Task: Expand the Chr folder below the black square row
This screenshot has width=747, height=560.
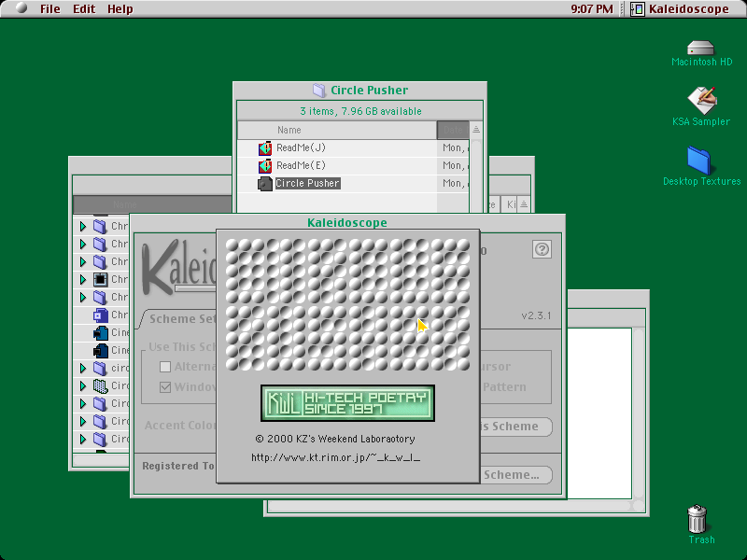Action: [83, 297]
